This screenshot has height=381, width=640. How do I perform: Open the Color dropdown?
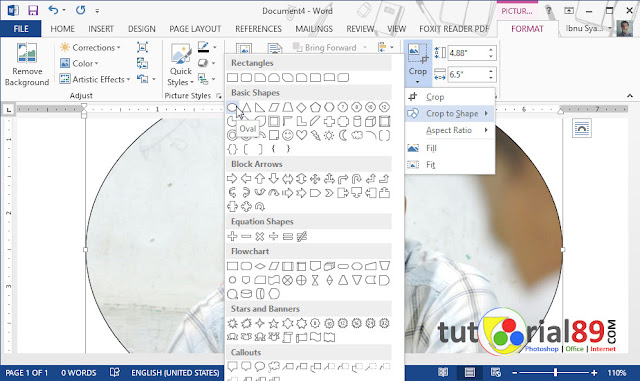pyautogui.click(x=79, y=63)
